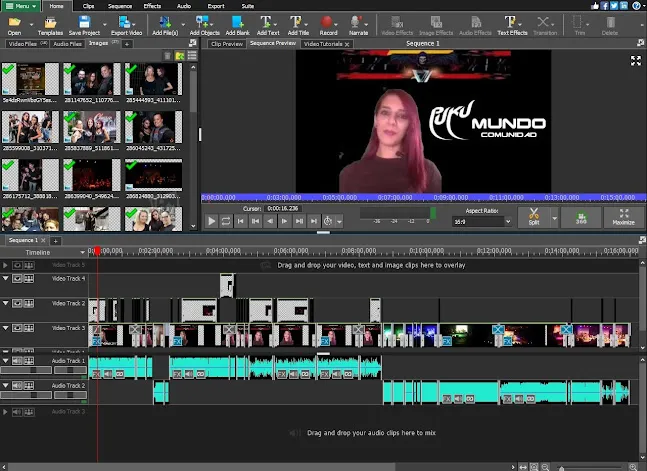647x471 pixels.
Task: Click the 360 video button
Action: 581,217
